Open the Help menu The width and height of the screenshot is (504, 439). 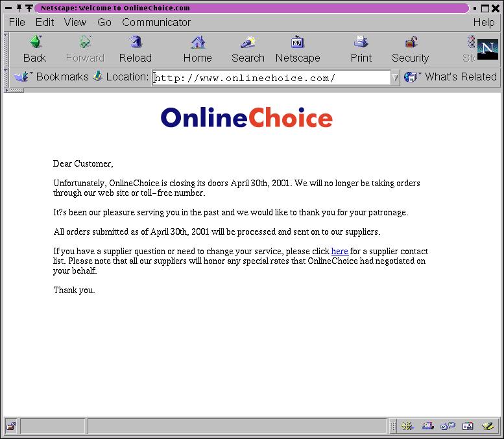(x=484, y=22)
